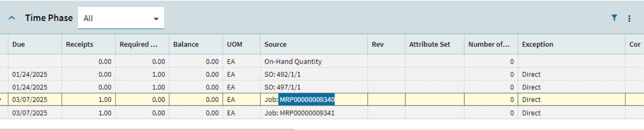Image resolution: width=644 pixels, height=130 pixels.
Task: Sort by the Due column header
Action: [x=35, y=44]
